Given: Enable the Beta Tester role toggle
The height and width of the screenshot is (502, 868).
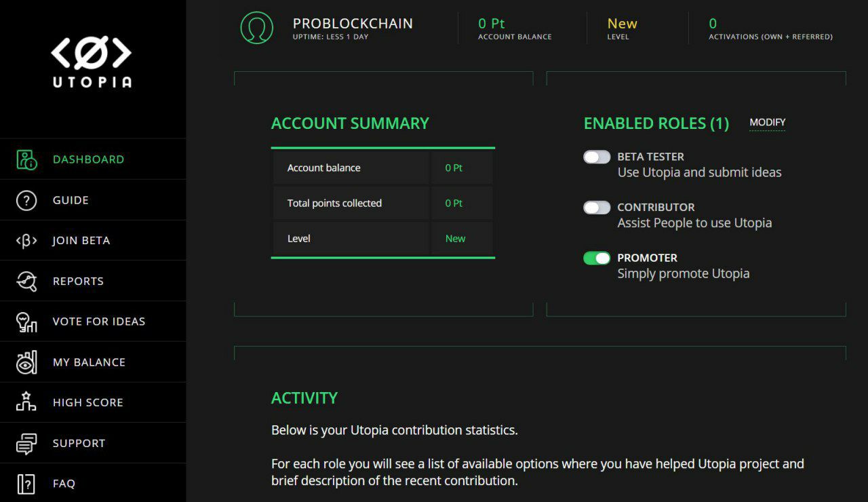Looking at the screenshot, I should [597, 157].
